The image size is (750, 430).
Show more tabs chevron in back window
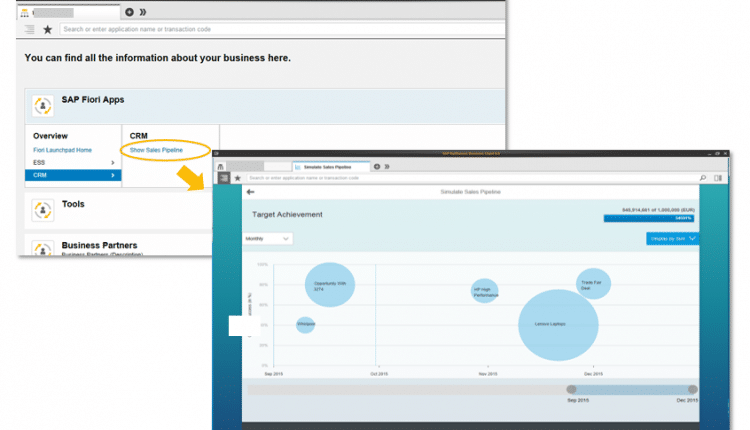143,12
